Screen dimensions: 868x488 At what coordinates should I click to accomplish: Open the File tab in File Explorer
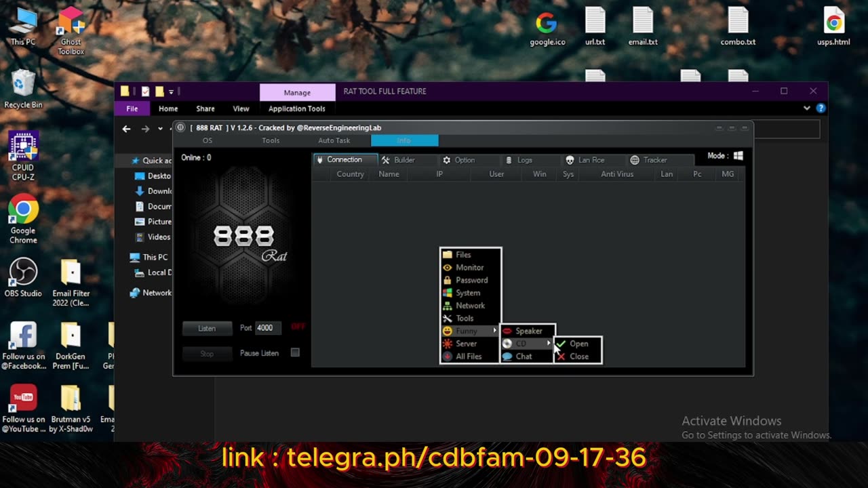point(132,108)
